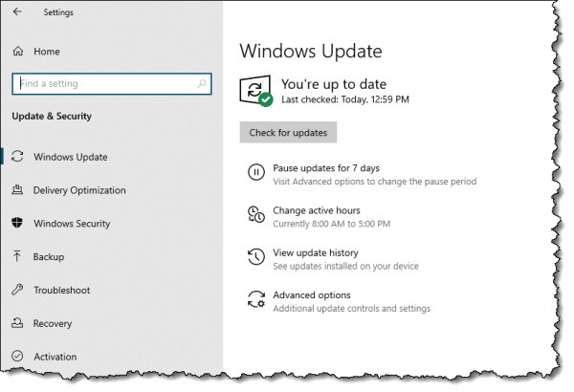Click the Settings window title text
Screen dimensions: 574x392
[58, 12]
